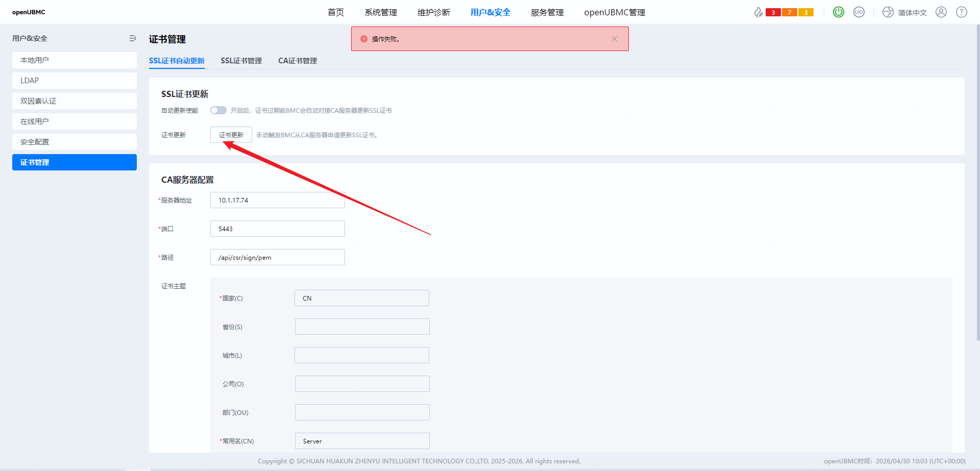980x471 pixels.
Task: Click the UID indicator light icon
Action: pos(859,12)
